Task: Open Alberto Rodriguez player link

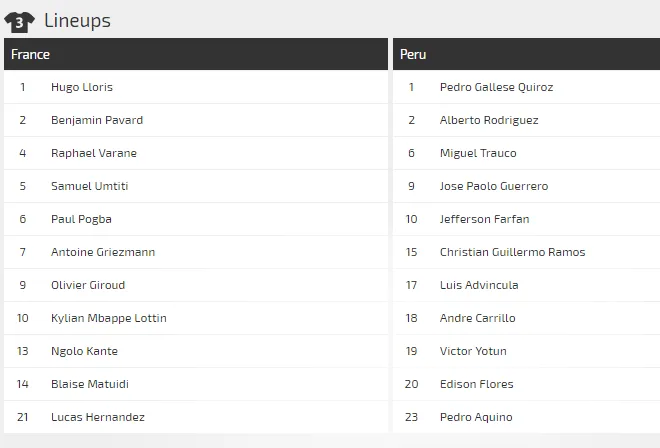Action: tap(489, 120)
